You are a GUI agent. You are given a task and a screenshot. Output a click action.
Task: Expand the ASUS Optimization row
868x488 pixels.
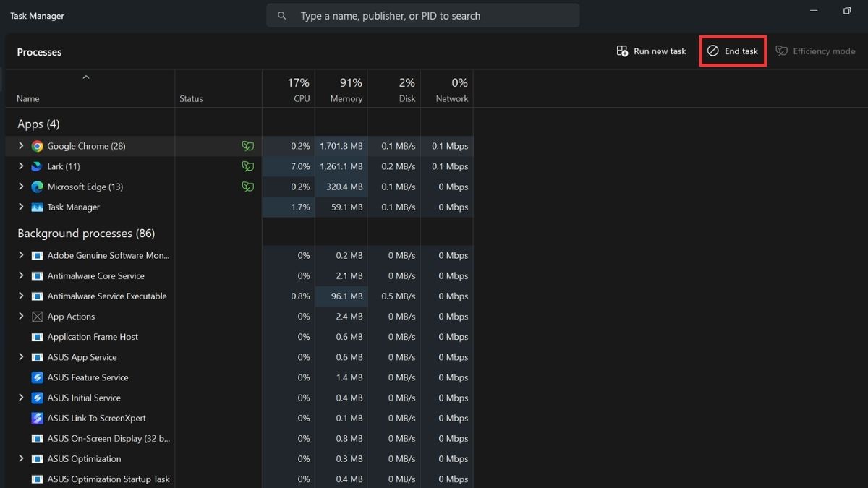pos(21,458)
